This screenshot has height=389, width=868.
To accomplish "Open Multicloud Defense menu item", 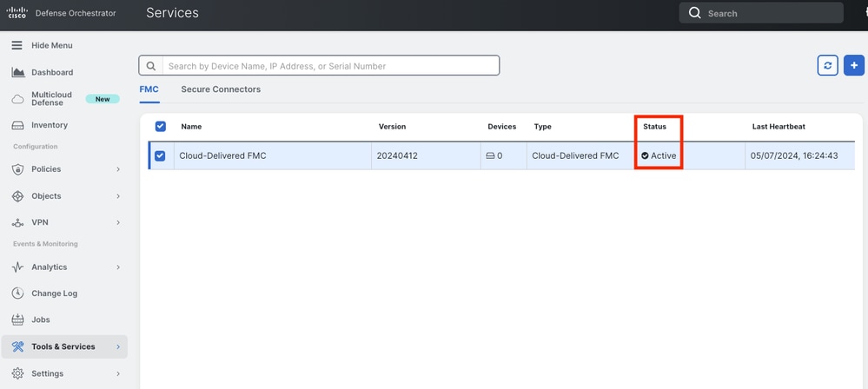I will (51, 99).
